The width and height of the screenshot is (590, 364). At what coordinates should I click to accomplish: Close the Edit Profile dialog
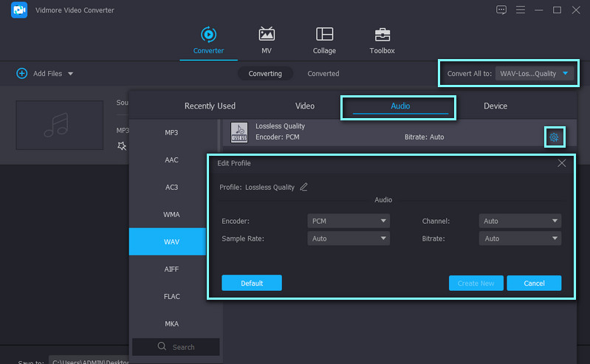point(561,163)
